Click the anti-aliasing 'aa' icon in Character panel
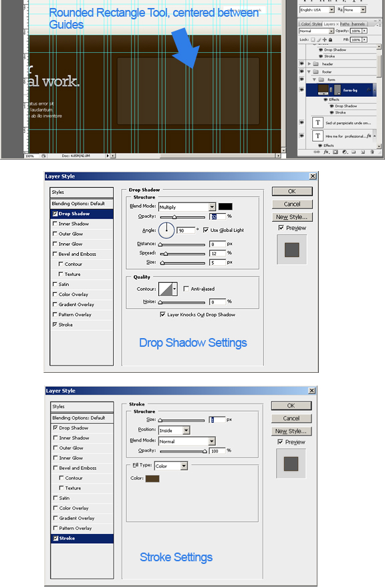This screenshot has width=385, height=588. click(x=340, y=9)
